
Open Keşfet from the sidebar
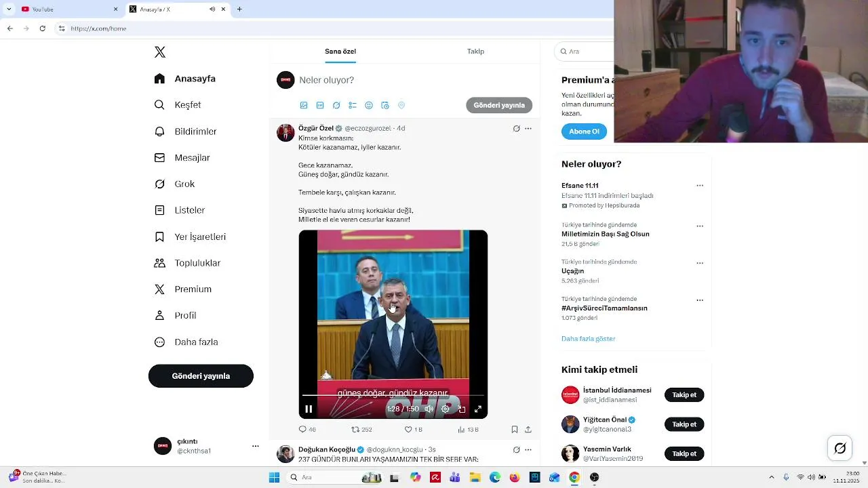(177, 105)
